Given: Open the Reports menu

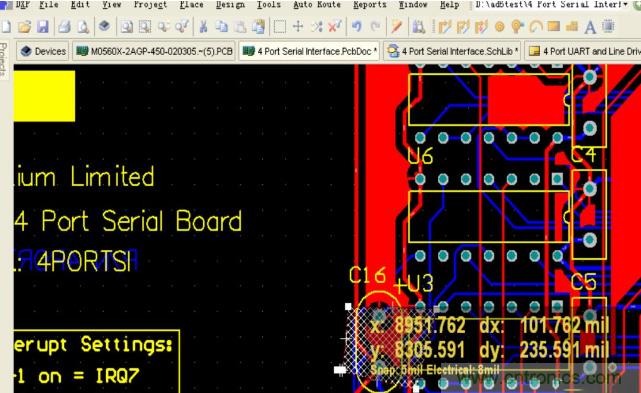Looking at the screenshot, I should (370, 5).
